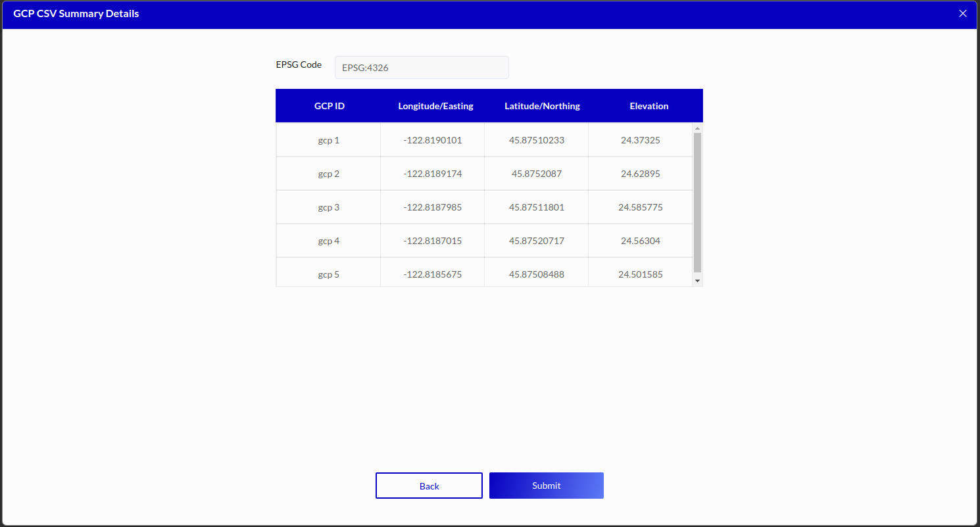
Task: Click the gcp 1 cell
Action: [x=328, y=140]
